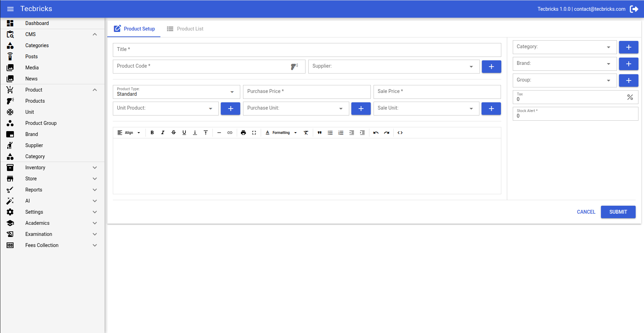Increase indent in the editor

[x=362, y=133]
